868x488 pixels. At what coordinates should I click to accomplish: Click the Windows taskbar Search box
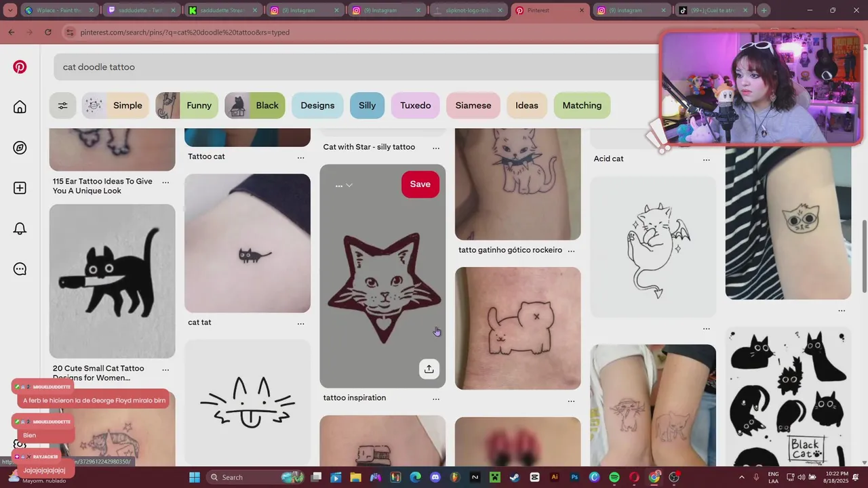point(256,477)
